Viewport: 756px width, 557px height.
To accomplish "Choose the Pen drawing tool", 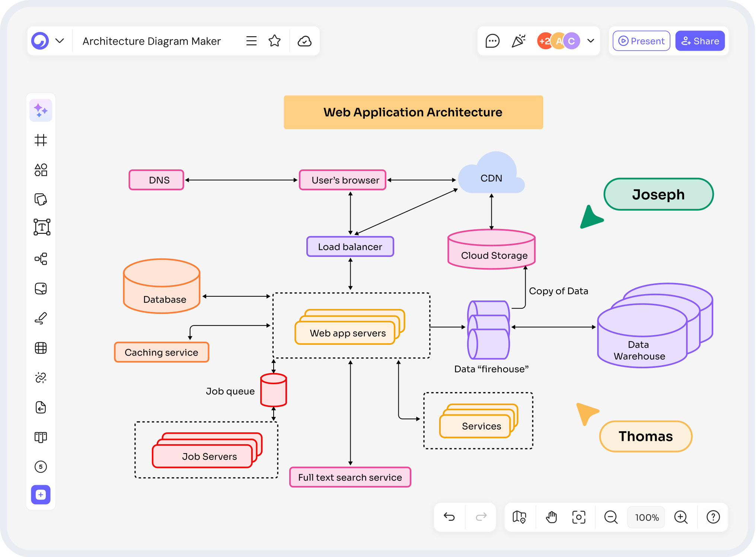I will coord(41,318).
